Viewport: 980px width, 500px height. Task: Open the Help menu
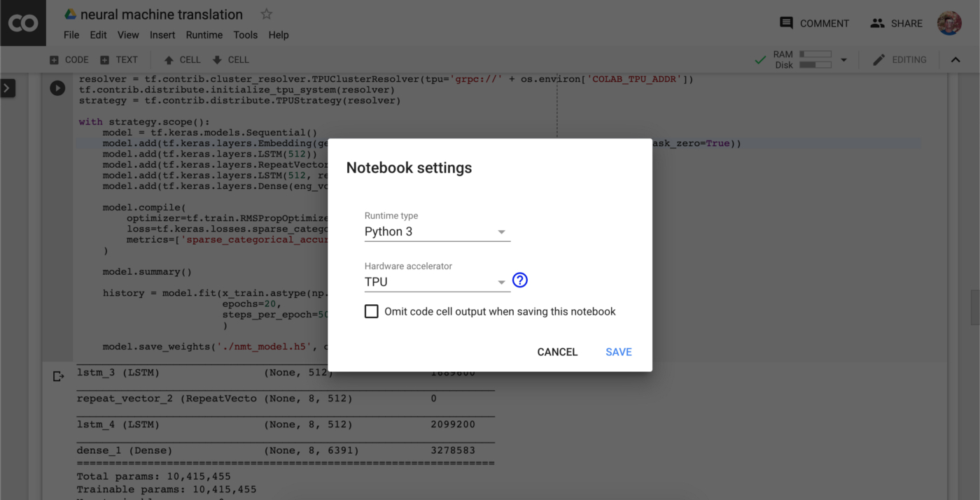(x=279, y=35)
